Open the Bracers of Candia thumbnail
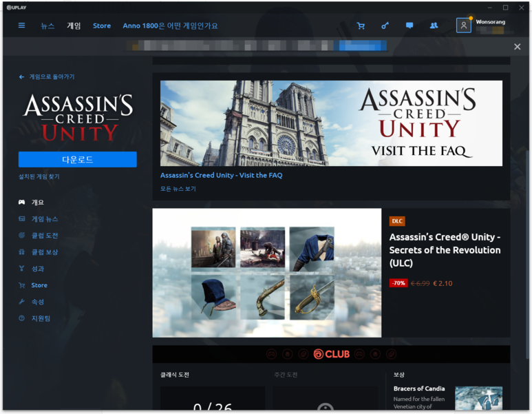Screen dimensions: 532x414 coord(478,398)
